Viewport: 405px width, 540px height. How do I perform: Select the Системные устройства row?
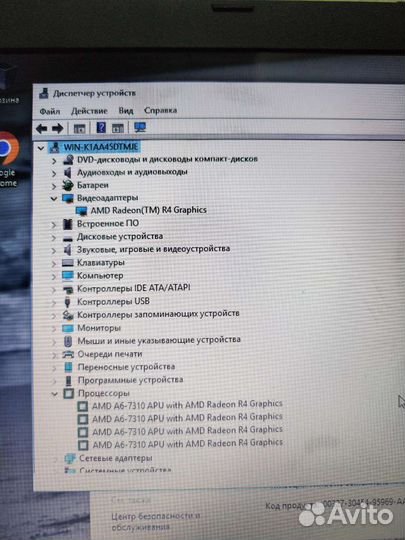pyautogui.click(x=125, y=470)
